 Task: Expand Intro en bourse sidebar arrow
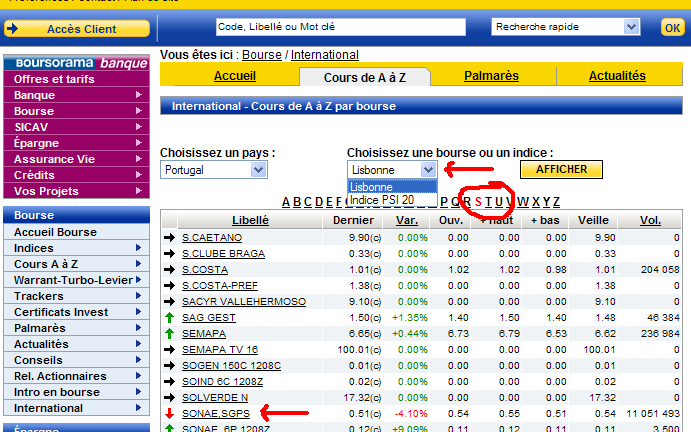point(138,392)
